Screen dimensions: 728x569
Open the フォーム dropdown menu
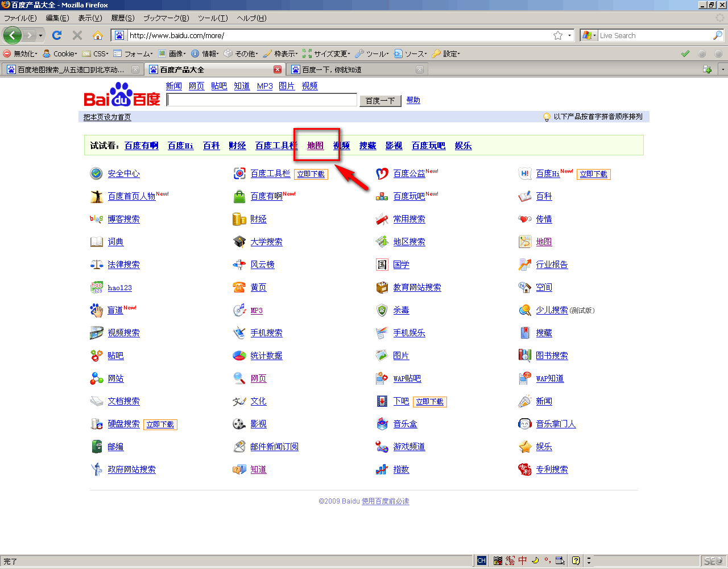[133, 53]
